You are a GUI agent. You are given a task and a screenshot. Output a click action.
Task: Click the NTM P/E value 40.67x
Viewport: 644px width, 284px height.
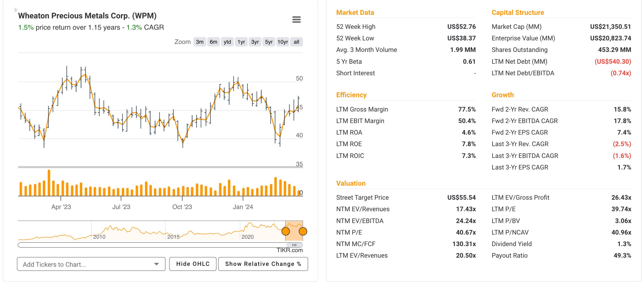click(x=466, y=232)
